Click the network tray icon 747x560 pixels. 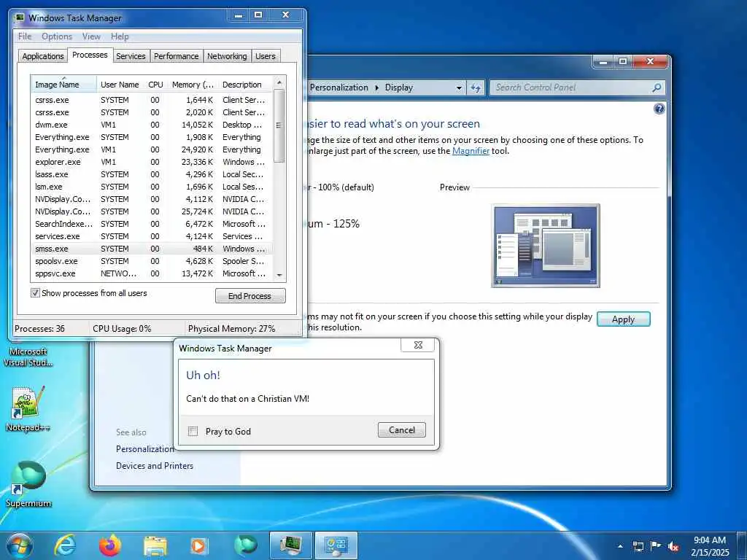coord(638,547)
